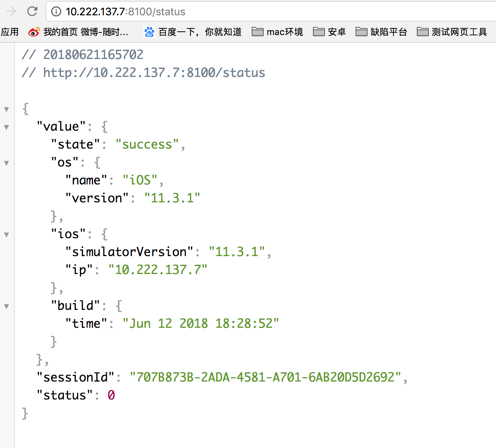Screen dimensions: 496x448
Task: Click the os version "11.3.1" value
Action: pyautogui.click(x=172, y=198)
